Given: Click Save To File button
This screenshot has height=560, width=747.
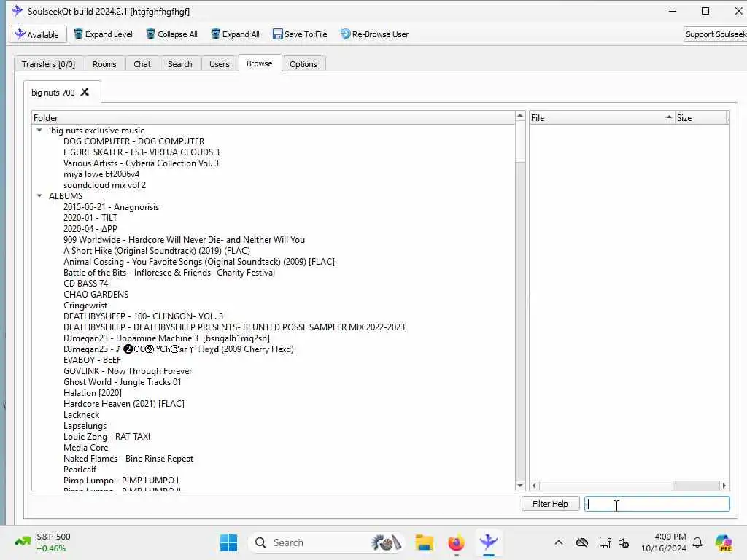Looking at the screenshot, I should coord(300,34).
